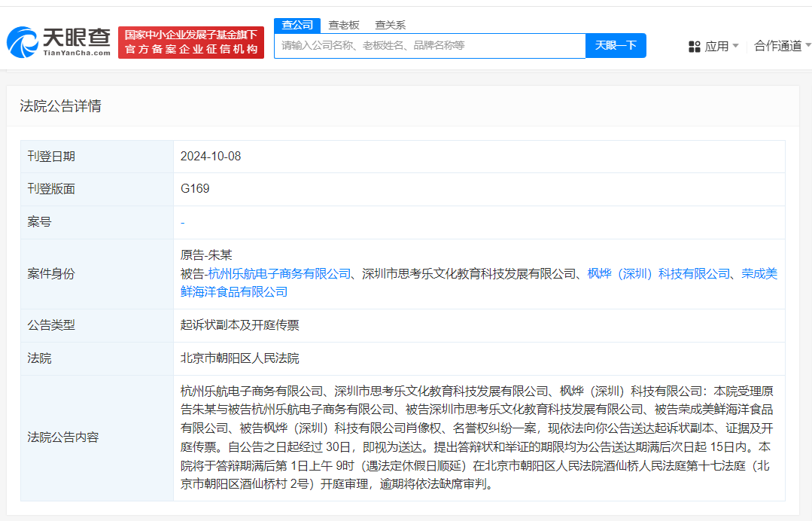Click the 刊登版面 row label
This screenshot has width=812, height=521.
coord(51,189)
